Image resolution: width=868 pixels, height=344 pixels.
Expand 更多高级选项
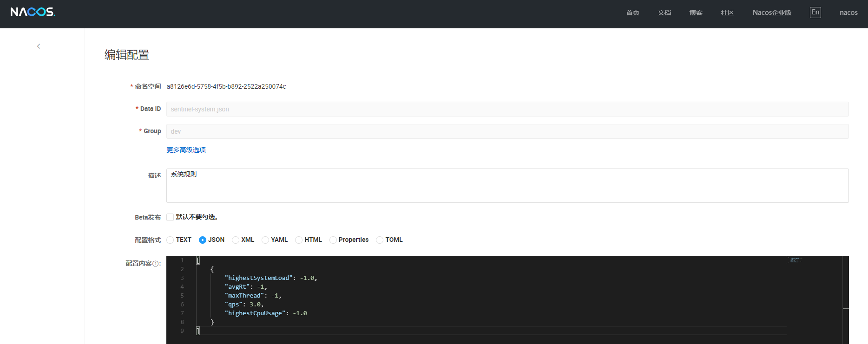[x=186, y=150]
